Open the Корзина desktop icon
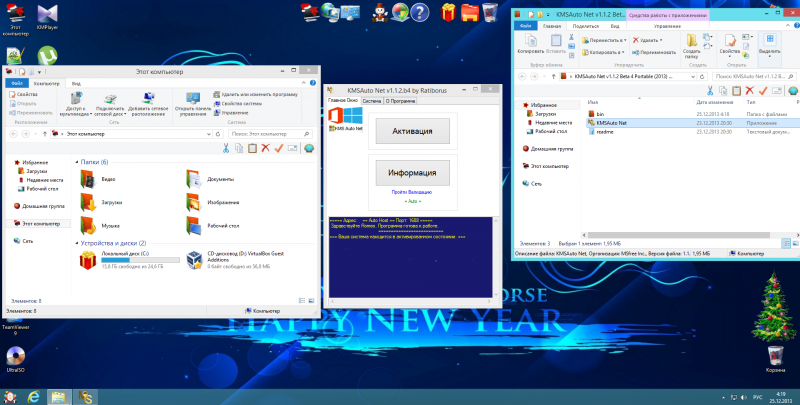Image resolution: width=800 pixels, height=405 pixels. pos(775,360)
